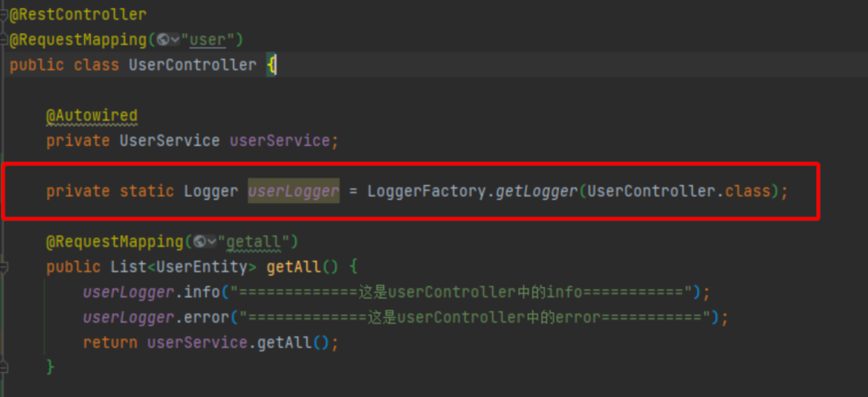
Task: Toggle fold marker beside @RequestMapping("user") line
Action: pos(3,40)
